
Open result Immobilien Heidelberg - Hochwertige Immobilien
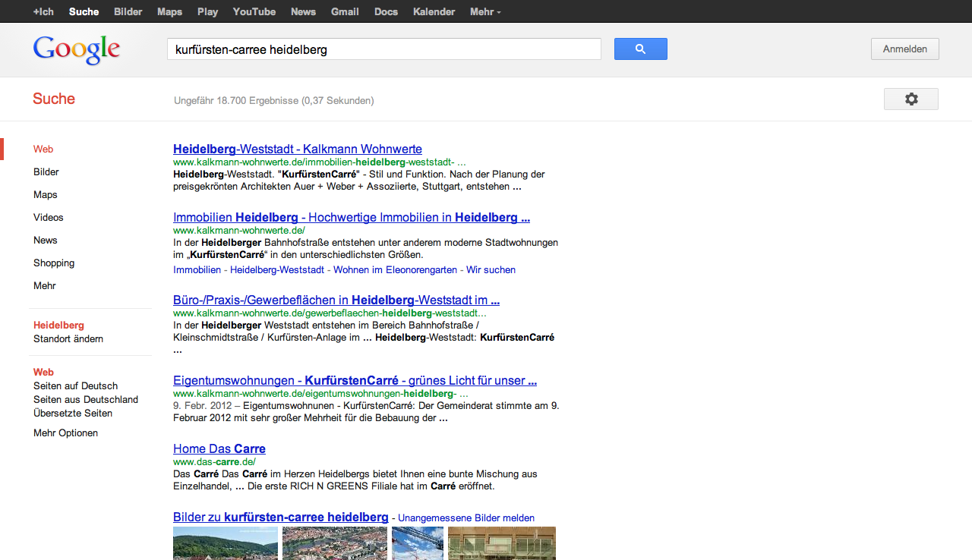352,218
